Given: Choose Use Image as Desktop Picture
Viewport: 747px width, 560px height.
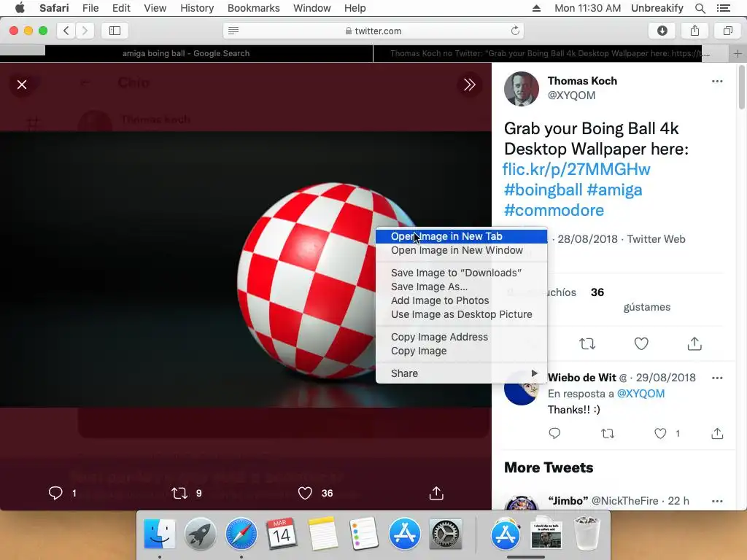Looking at the screenshot, I should point(461,314).
